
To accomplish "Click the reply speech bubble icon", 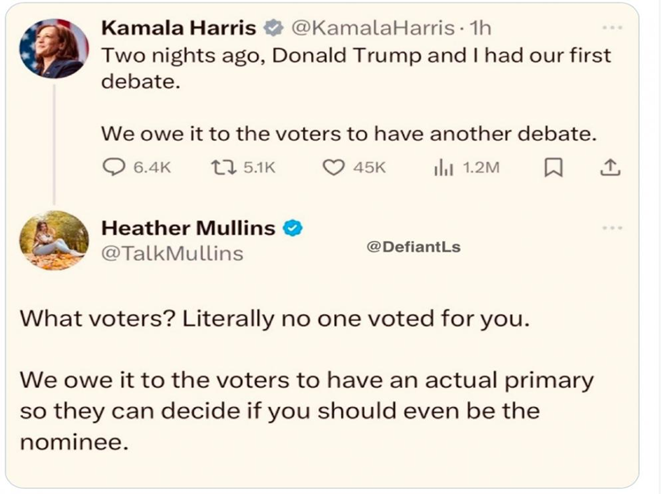I will click(114, 168).
